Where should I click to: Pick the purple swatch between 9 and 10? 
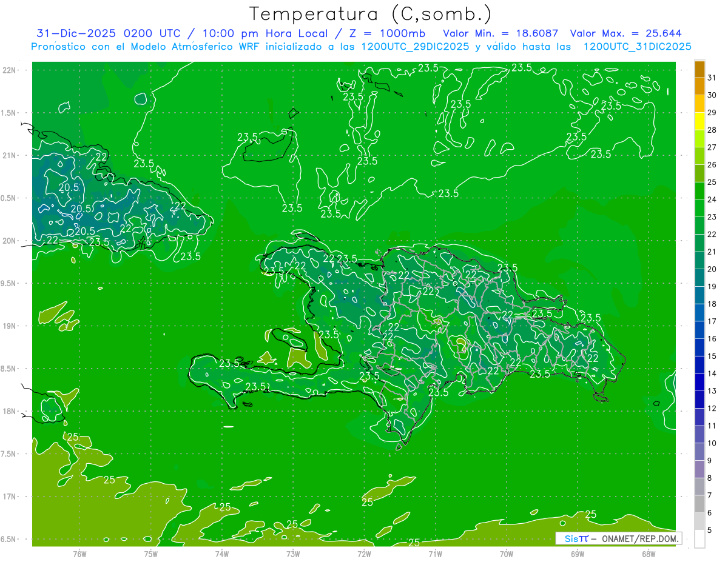click(699, 452)
